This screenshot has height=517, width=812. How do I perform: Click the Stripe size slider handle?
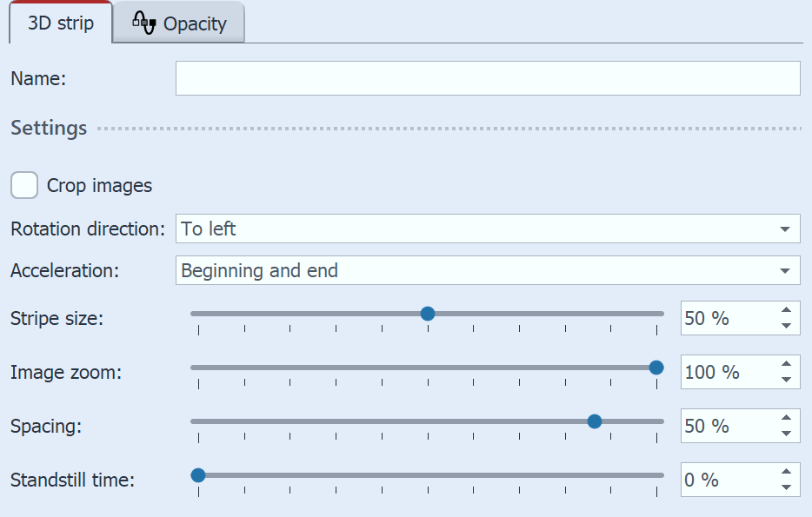point(428,314)
